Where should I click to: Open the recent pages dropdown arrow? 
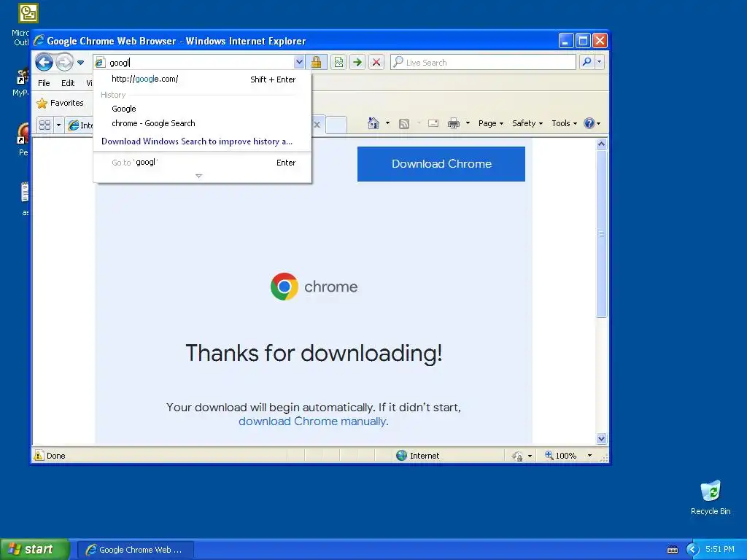pyautogui.click(x=80, y=63)
